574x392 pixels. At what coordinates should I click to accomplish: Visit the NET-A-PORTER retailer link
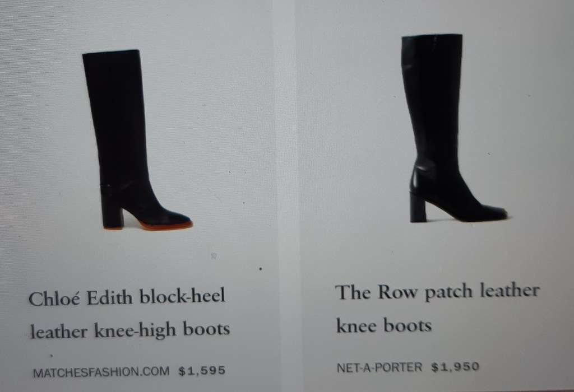(x=379, y=367)
